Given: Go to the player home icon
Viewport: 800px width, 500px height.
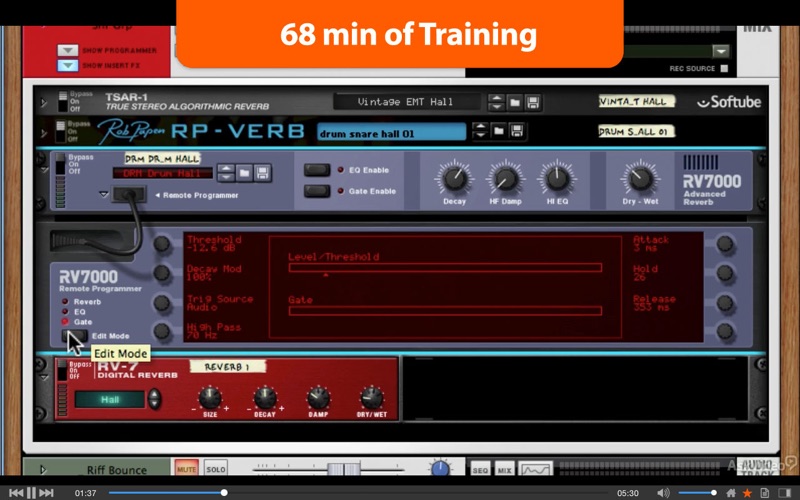Looking at the screenshot, I should [x=731, y=493].
